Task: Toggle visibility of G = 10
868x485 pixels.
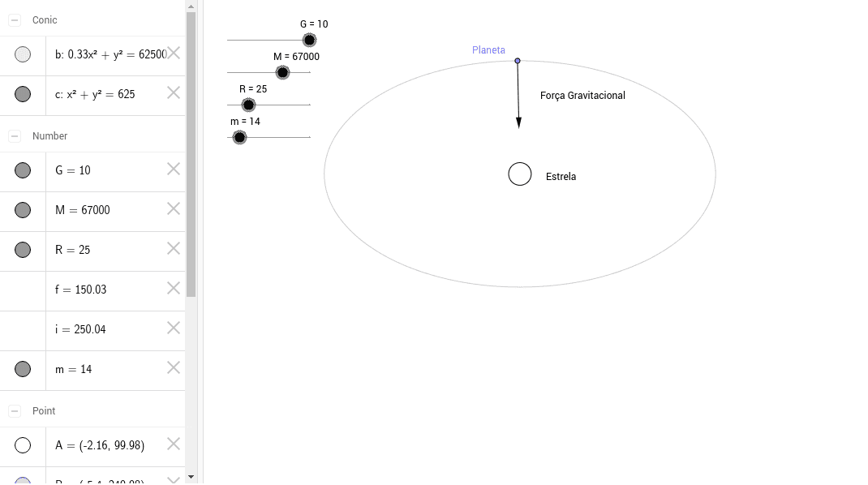Action: (23, 170)
